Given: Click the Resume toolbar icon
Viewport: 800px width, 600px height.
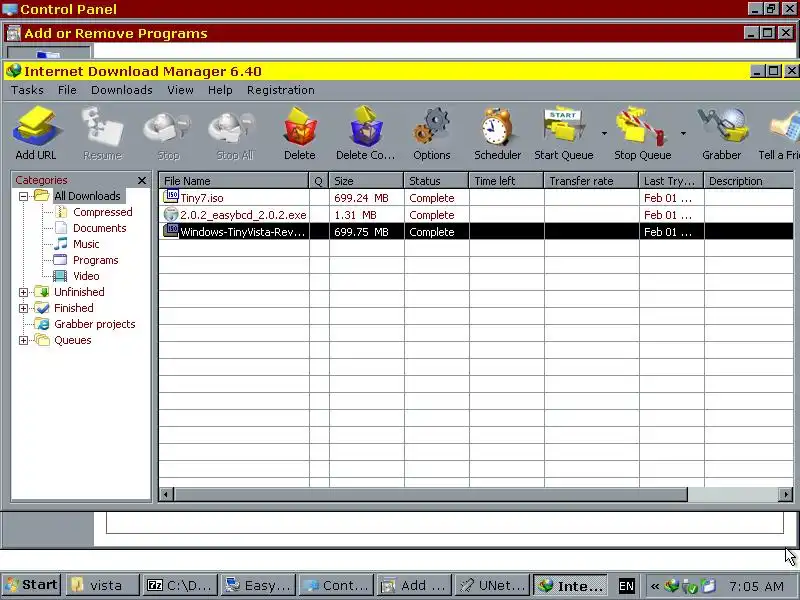Looking at the screenshot, I should point(103,133).
